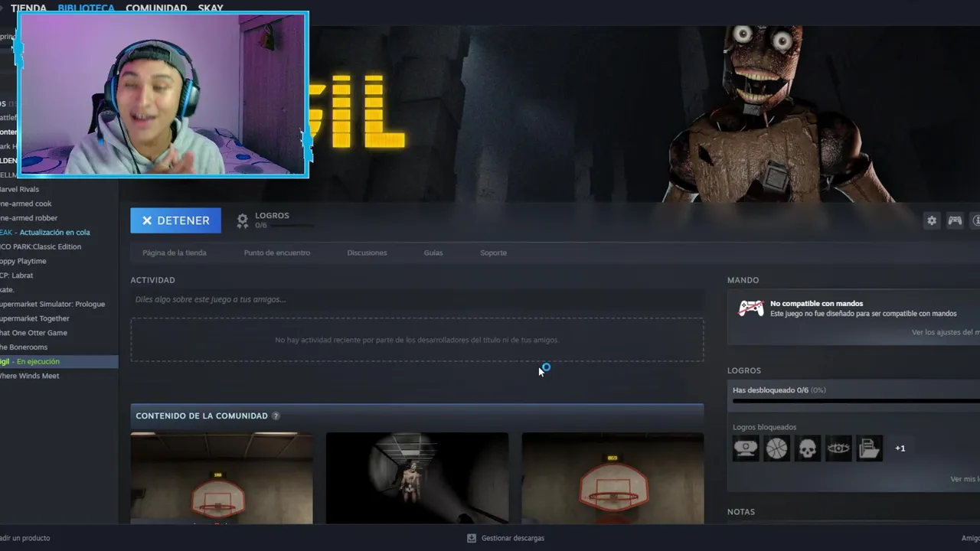Switch to the Discusiones tab
The height and width of the screenshot is (551, 980).
[x=367, y=253]
